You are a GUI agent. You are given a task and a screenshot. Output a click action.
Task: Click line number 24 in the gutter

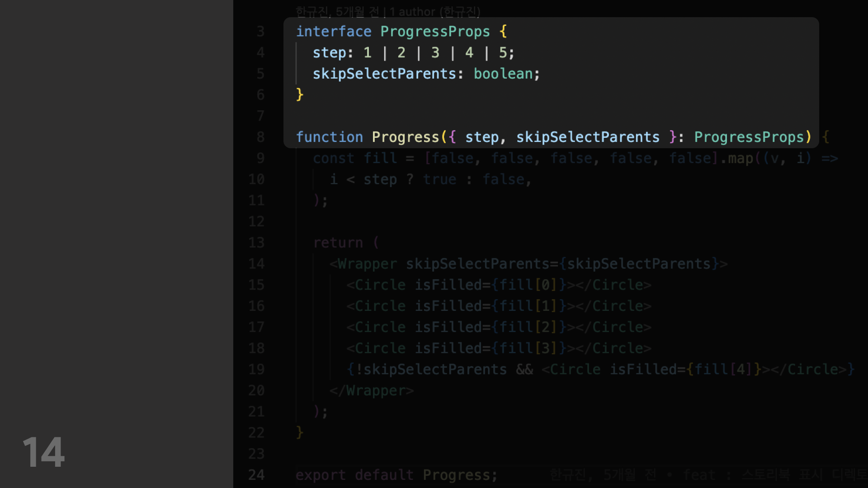pyautogui.click(x=256, y=475)
